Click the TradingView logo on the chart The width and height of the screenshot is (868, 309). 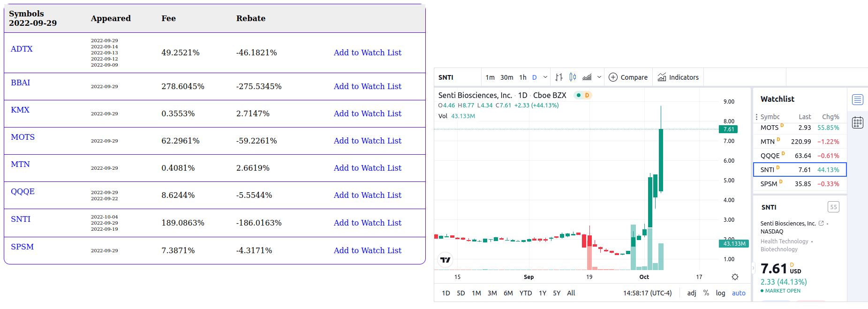click(x=445, y=260)
